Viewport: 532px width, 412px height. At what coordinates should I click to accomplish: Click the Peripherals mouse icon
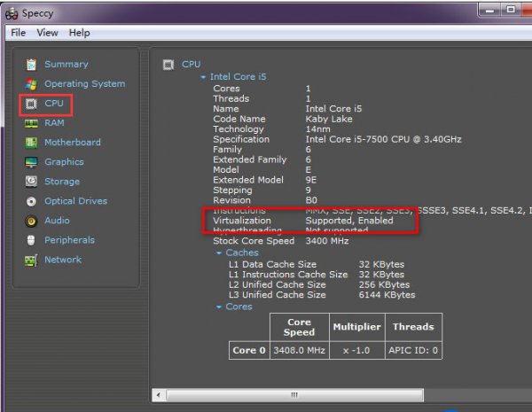31,240
